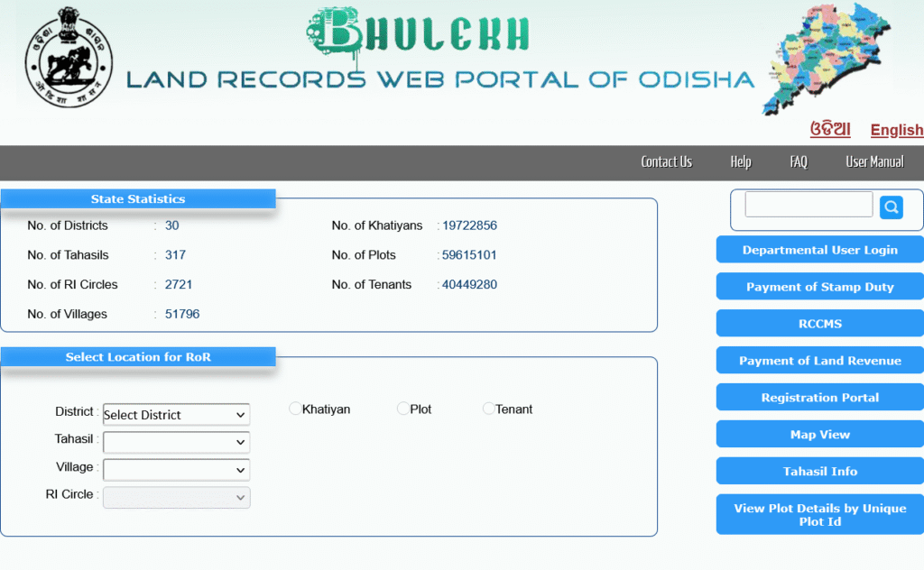The width and height of the screenshot is (924, 570).
Task: Click the tenants count 40449280
Action: (x=469, y=284)
